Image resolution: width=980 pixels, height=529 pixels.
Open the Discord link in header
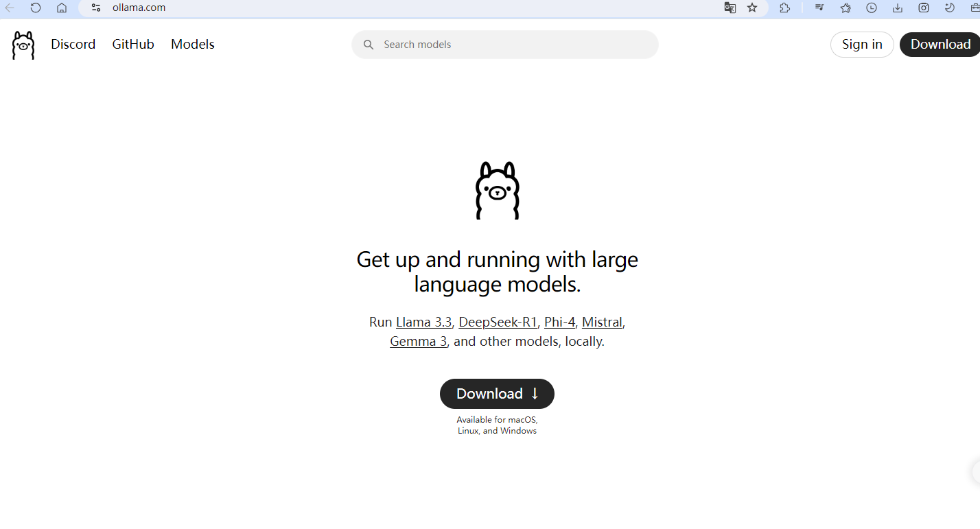tap(73, 44)
